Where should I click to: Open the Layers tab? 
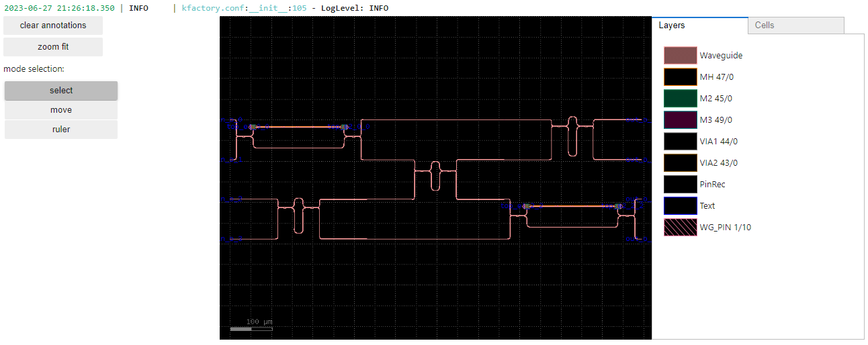tap(699, 26)
